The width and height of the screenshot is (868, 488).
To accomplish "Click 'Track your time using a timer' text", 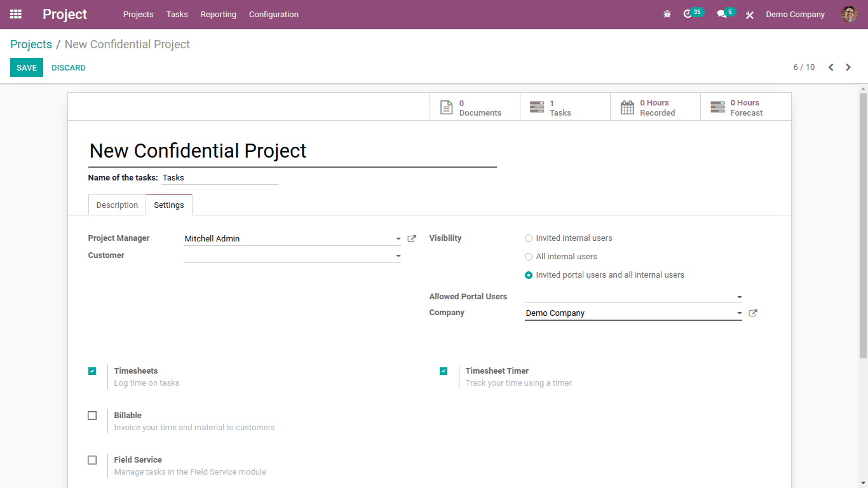I will point(519,383).
